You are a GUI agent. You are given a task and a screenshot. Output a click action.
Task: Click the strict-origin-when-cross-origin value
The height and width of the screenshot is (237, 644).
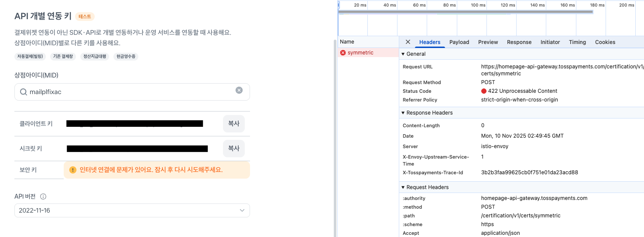tap(520, 100)
